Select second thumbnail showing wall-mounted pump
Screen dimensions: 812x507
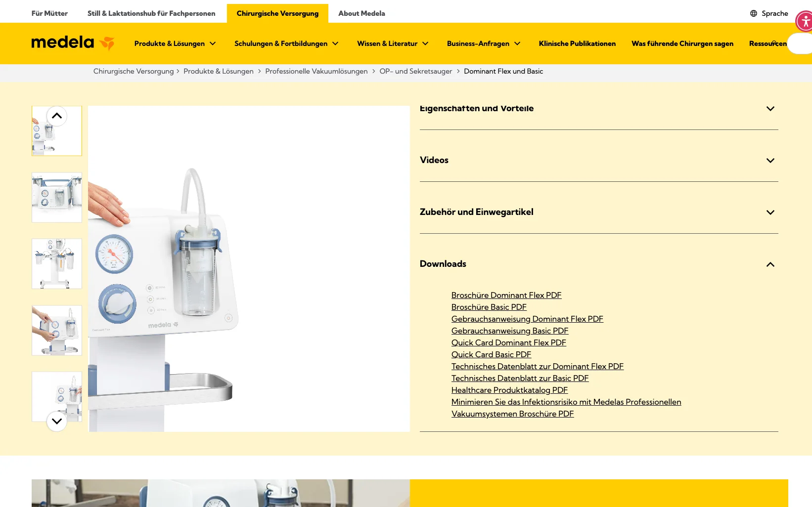pos(57,197)
